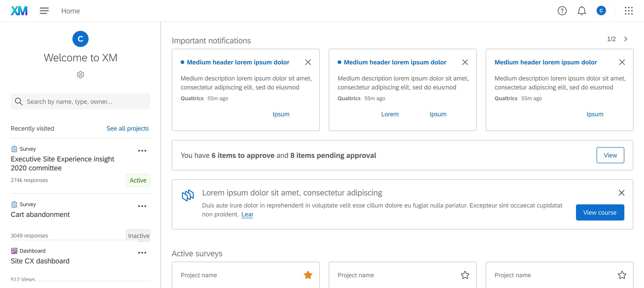Click Ipsum action on second notification
This screenshot has height=288, width=644.
[x=438, y=114]
